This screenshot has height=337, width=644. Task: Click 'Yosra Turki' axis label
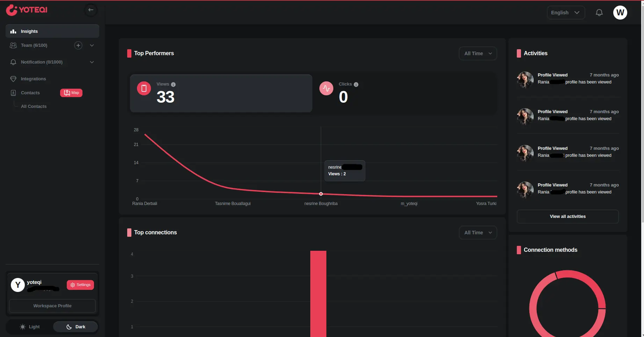click(486, 204)
